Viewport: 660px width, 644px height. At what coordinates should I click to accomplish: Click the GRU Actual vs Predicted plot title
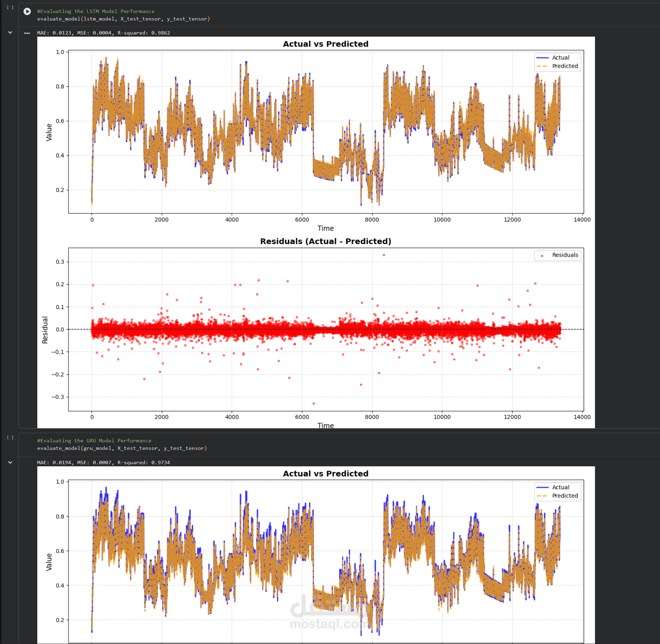325,474
